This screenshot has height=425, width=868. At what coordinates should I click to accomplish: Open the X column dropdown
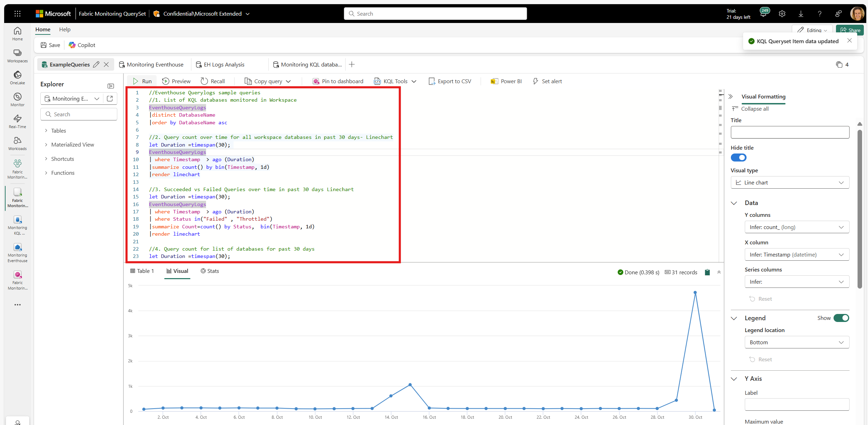797,254
